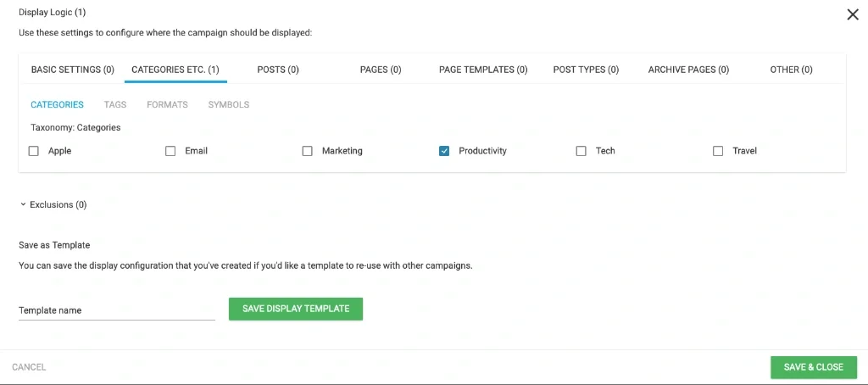
Task: Switch to the Posts tab
Action: pos(278,70)
